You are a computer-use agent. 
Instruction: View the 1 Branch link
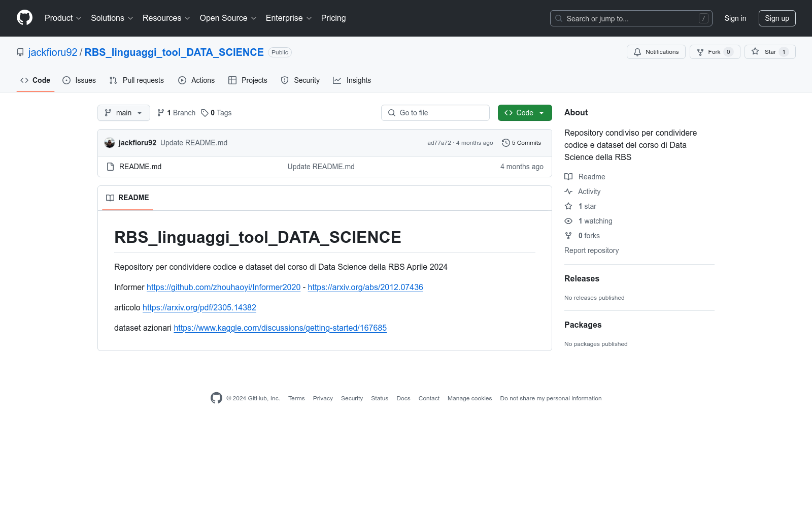pos(176,113)
